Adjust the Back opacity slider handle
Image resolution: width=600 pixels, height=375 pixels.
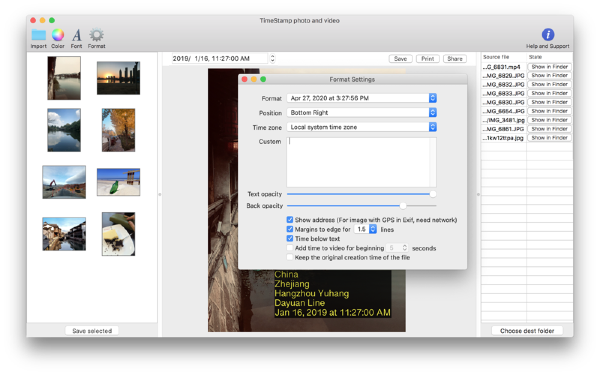[403, 206]
